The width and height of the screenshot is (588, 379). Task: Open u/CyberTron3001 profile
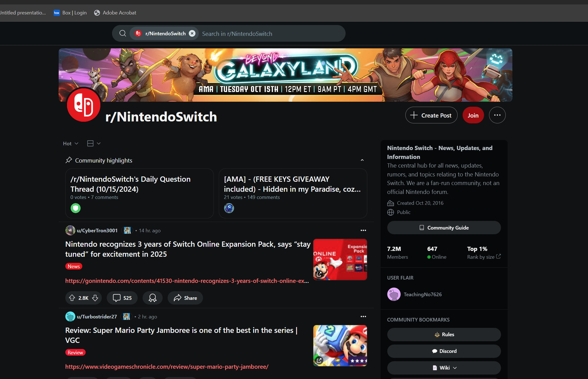click(97, 231)
